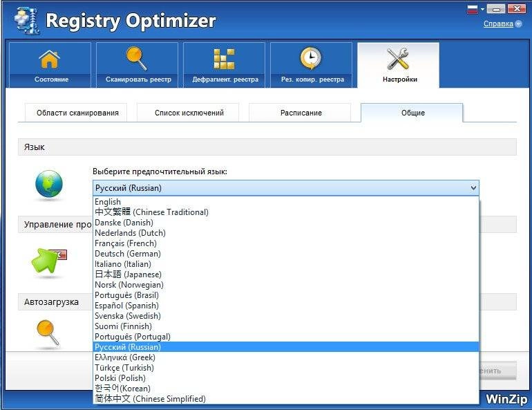Select the Общие subtab
The height and width of the screenshot is (410, 532).
tap(412, 113)
